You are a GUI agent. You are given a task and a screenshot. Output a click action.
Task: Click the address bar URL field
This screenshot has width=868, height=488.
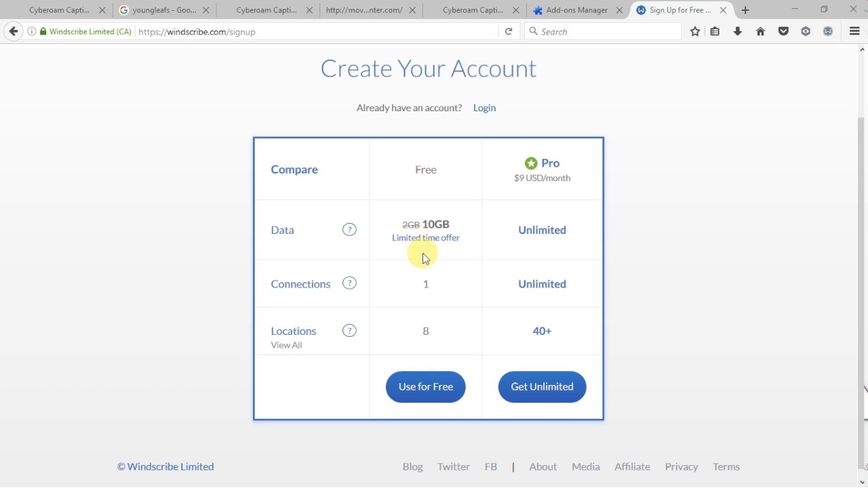[315, 32]
